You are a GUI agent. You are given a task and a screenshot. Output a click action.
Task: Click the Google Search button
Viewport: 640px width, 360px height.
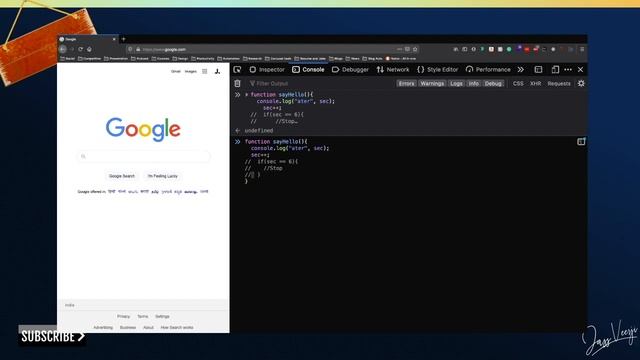(x=122, y=176)
